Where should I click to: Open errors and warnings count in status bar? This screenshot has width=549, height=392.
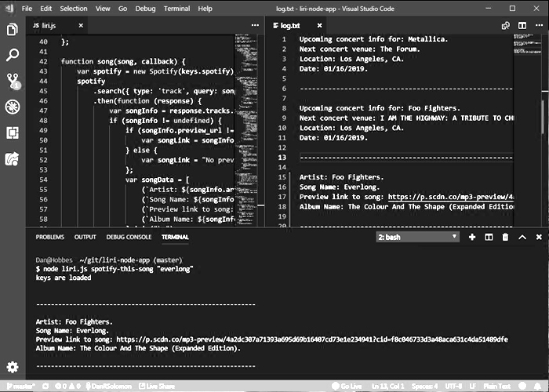[x=67, y=386]
